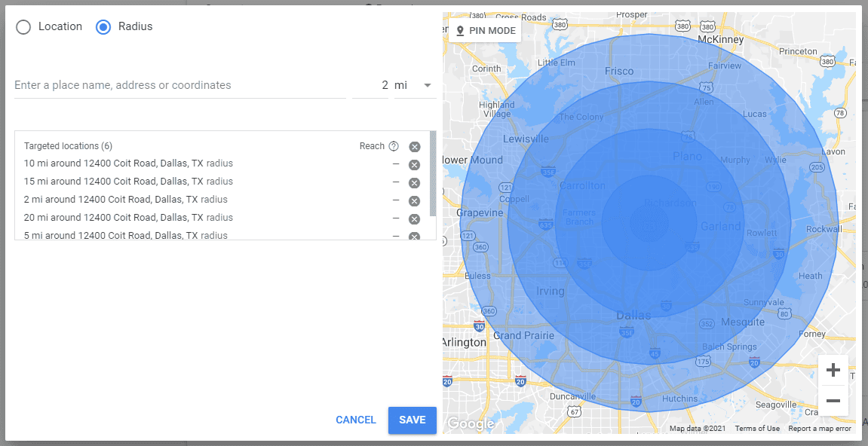Click the Princeton label on the map

click(x=798, y=51)
